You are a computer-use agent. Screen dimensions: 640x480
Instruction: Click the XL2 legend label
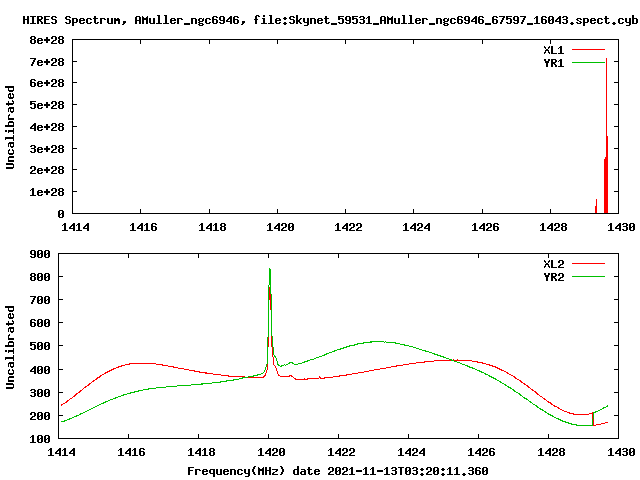[553, 264]
